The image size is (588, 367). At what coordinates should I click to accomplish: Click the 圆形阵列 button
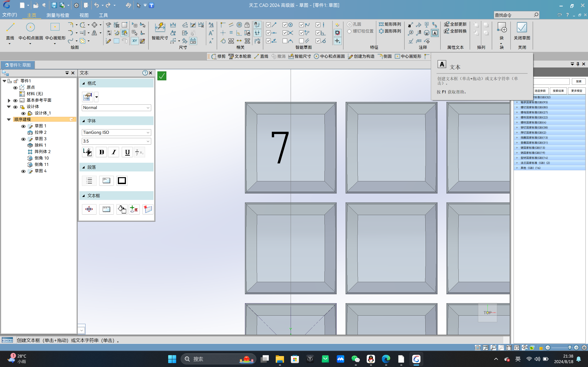tap(390, 31)
